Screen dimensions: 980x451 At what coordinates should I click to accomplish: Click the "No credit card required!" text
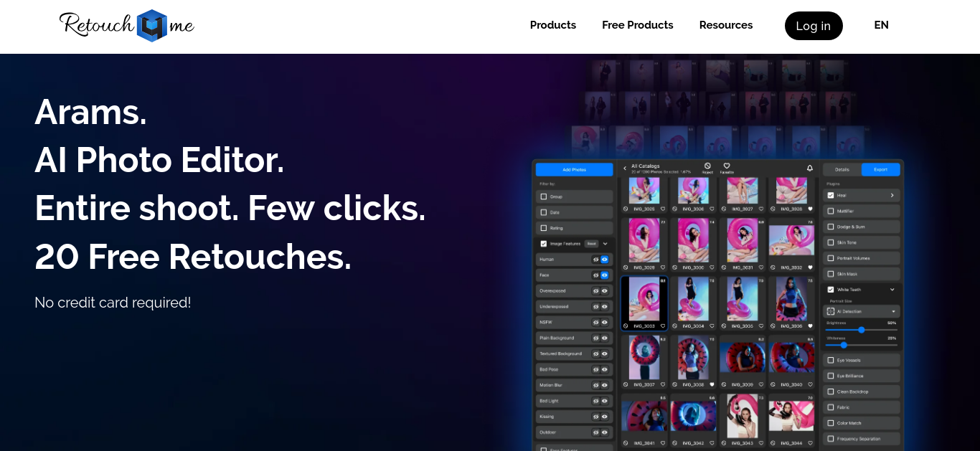pyautogui.click(x=113, y=303)
